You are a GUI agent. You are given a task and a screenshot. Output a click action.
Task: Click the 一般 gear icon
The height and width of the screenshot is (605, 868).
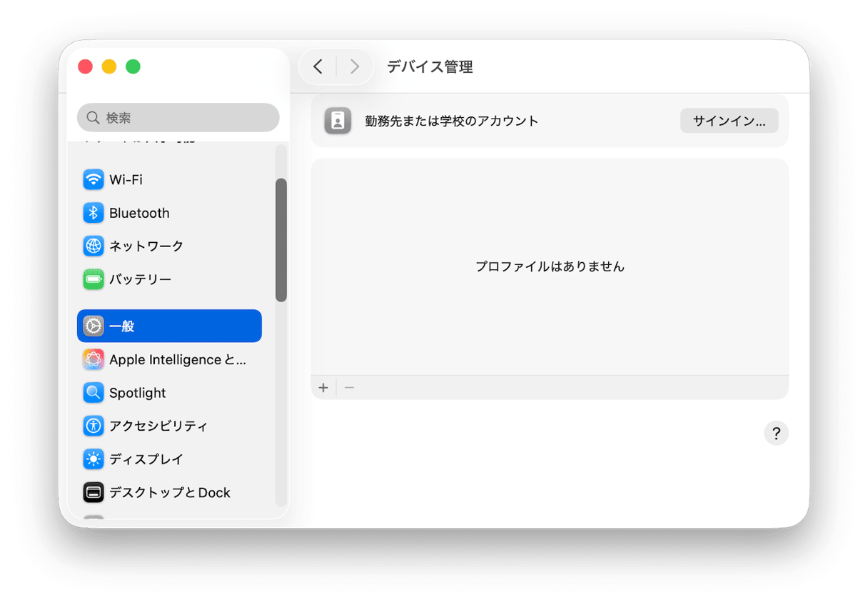(94, 326)
